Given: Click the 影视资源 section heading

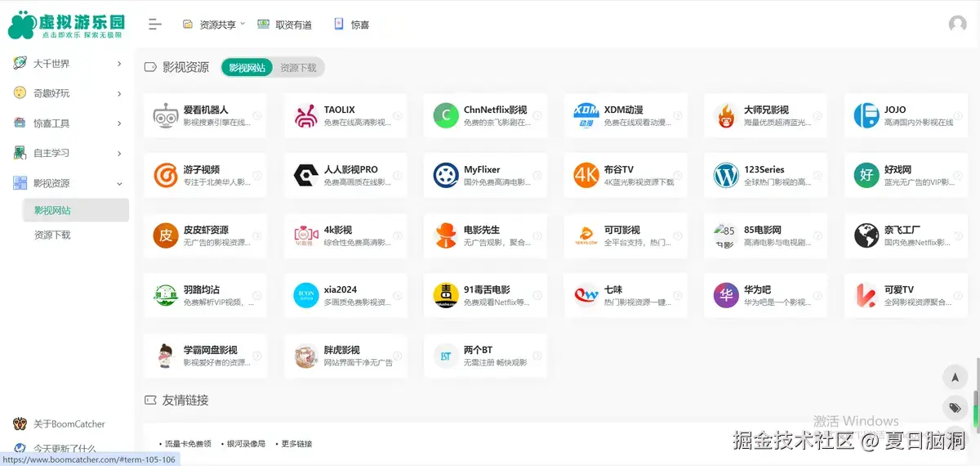Looking at the screenshot, I should tap(185, 67).
